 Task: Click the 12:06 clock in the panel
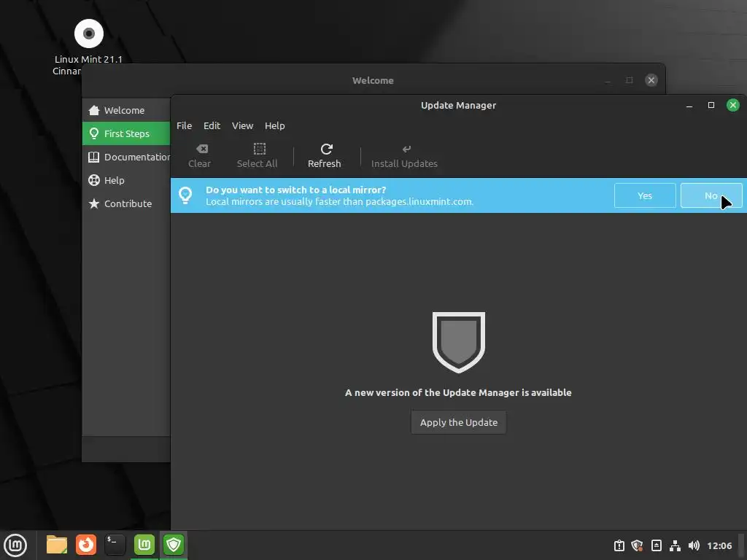pyautogui.click(x=719, y=545)
